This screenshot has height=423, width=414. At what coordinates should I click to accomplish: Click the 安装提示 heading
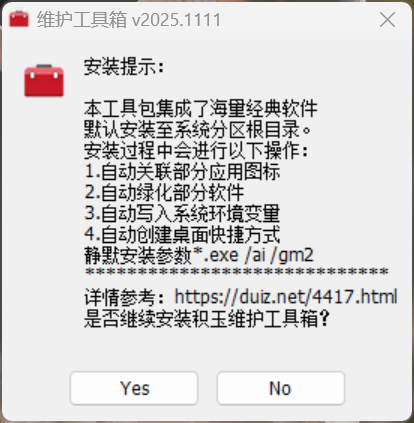[x=124, y=67]
